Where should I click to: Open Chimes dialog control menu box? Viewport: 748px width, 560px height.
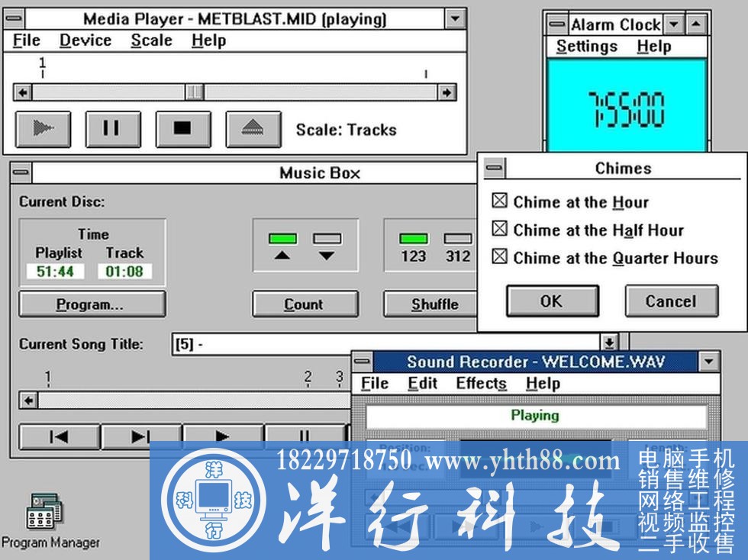(x=495, y=168)
